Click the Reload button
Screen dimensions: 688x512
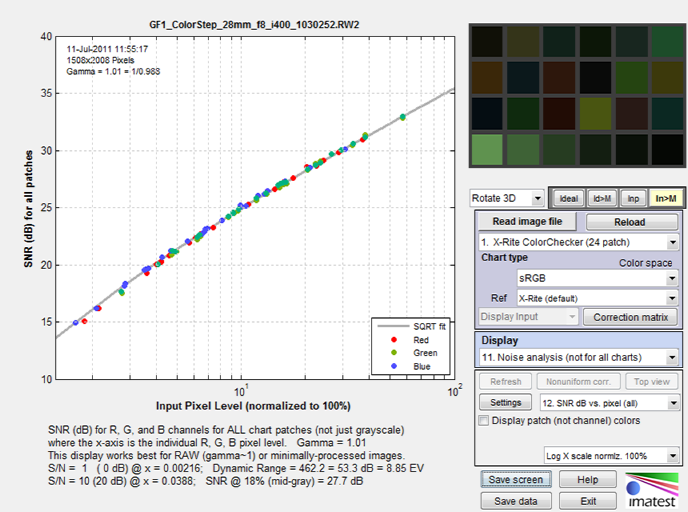[x=632, y=222]
